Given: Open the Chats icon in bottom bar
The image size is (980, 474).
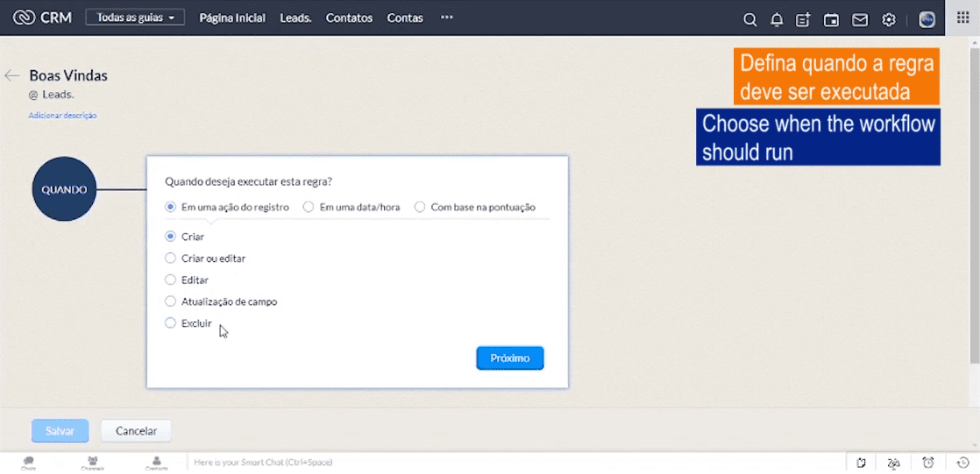Looking at the screenshot, I should click(29, 462).
